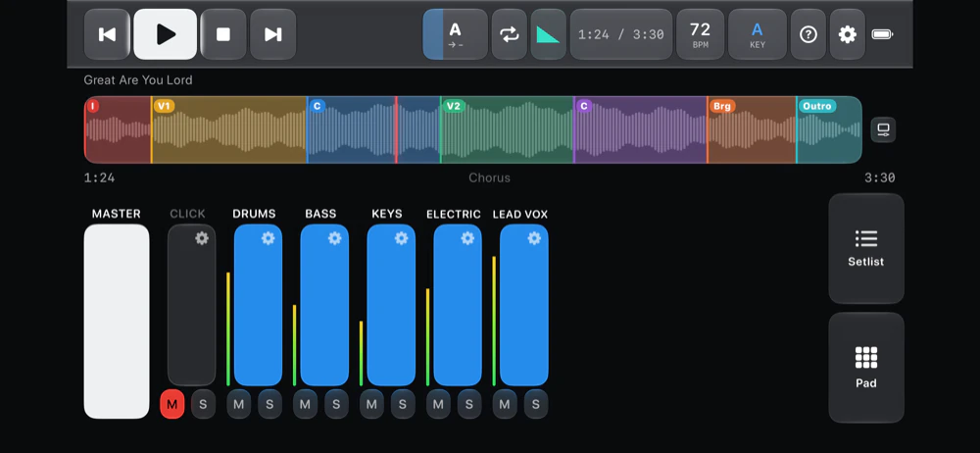Click the Chorus section label below waveform
This screenshot has height=453, width=980.
[x=489, y=177]
